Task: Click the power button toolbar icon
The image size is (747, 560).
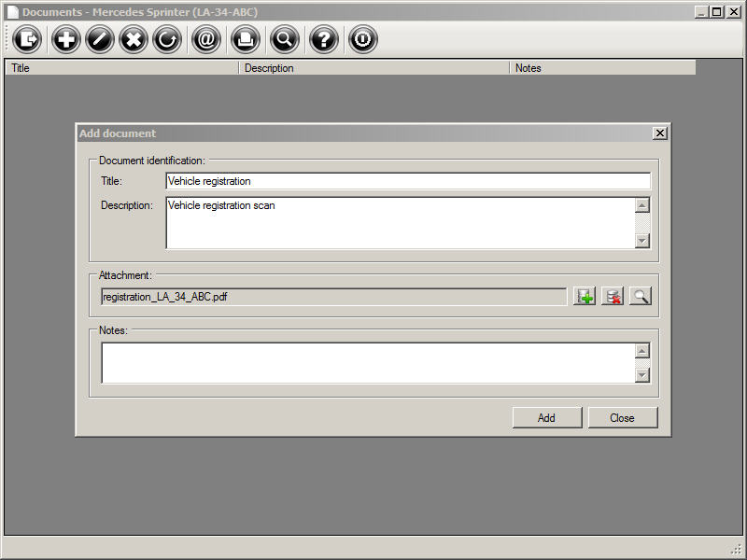Action: pos(362,40)
